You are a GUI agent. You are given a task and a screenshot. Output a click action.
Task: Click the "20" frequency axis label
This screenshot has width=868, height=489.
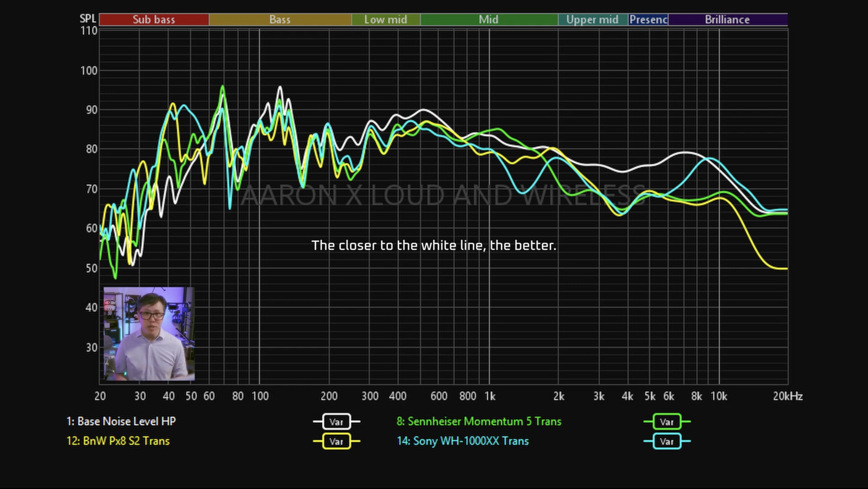pyautogui.click(x=100, y=396)
